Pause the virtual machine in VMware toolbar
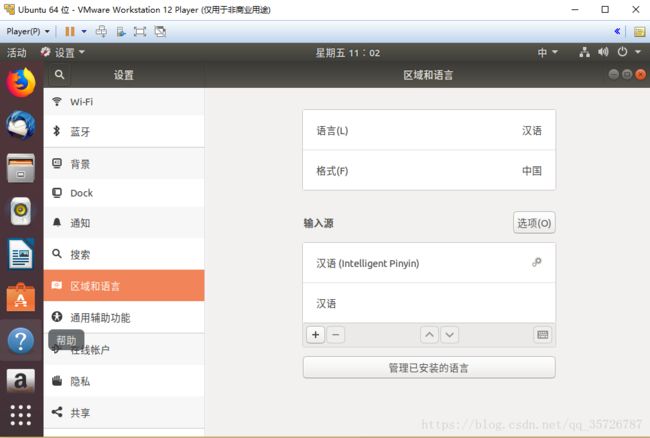The width and height of the screenshot is (650, 438). click(70, 31)
